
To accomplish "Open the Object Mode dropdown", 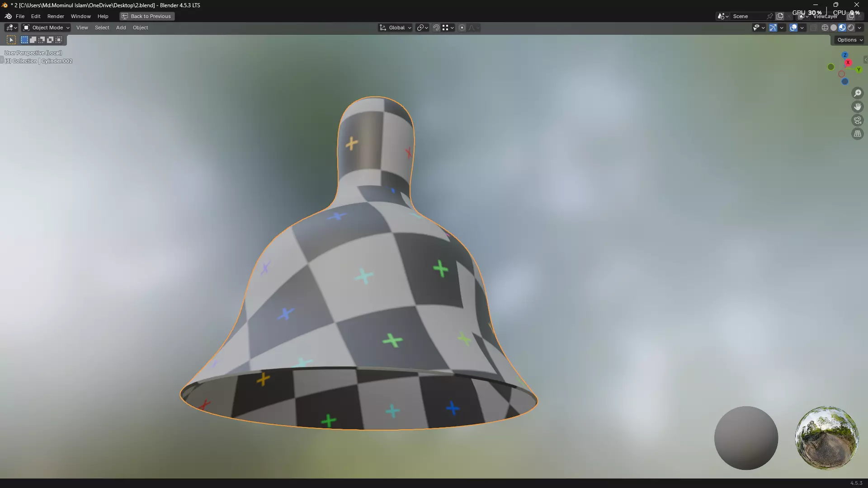I will (x=46, y=28).
